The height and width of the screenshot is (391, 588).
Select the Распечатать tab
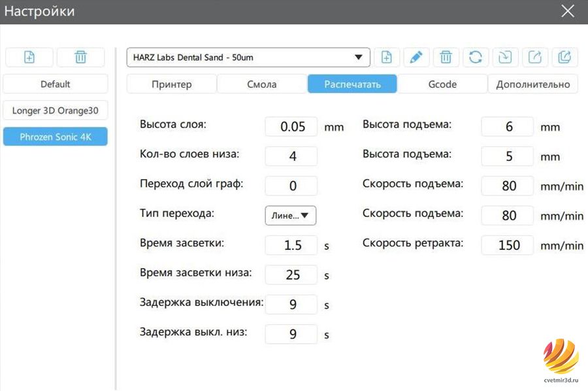coord(353,84)
